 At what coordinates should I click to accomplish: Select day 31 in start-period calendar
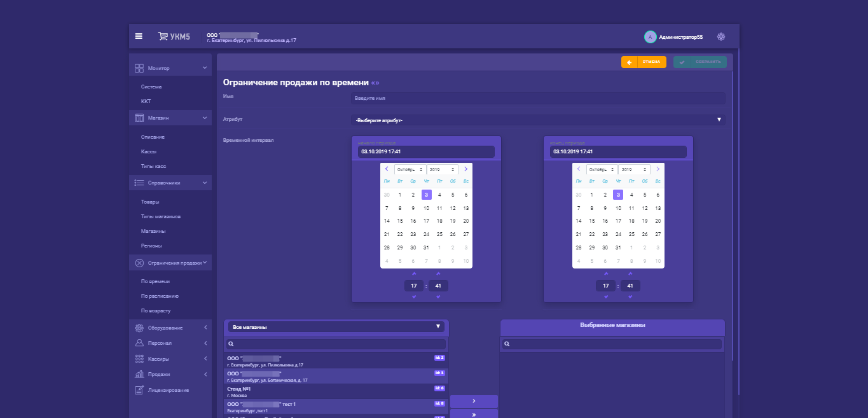click(x=426, y=247)
